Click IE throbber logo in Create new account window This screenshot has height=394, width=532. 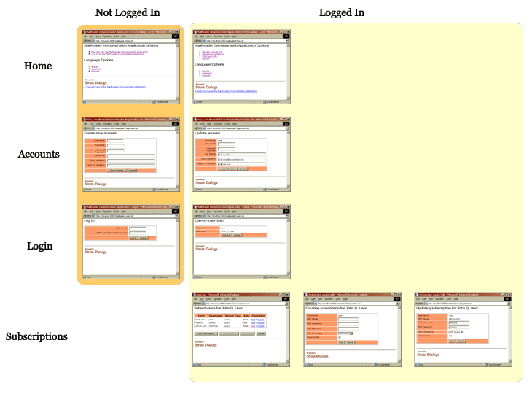[x=176, y=124]
